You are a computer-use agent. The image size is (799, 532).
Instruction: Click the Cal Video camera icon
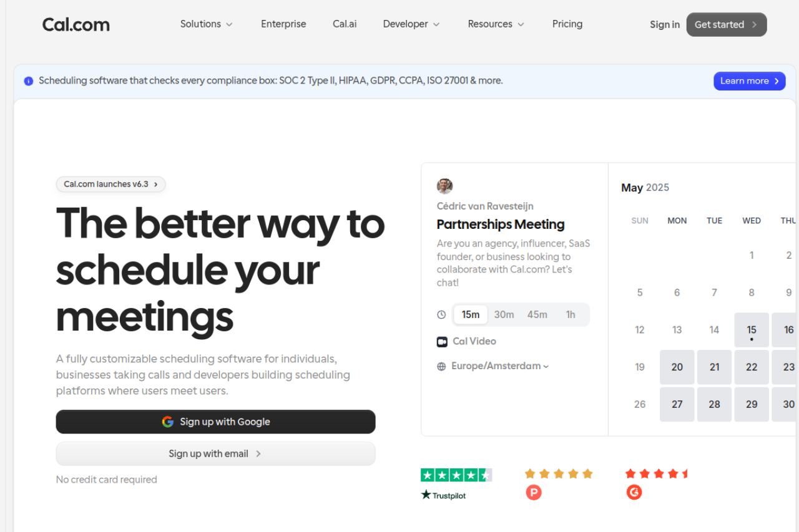(x=442, y=342)
